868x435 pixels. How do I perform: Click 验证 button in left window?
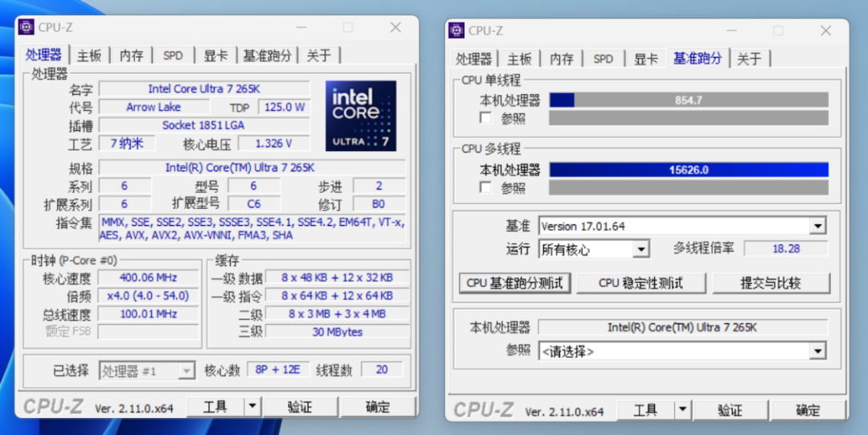pyautogui.click(x=300, y=407)
